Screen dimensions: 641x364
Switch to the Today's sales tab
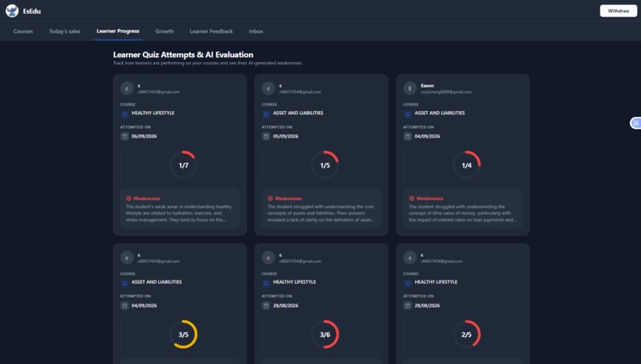[x=64, y=31]
